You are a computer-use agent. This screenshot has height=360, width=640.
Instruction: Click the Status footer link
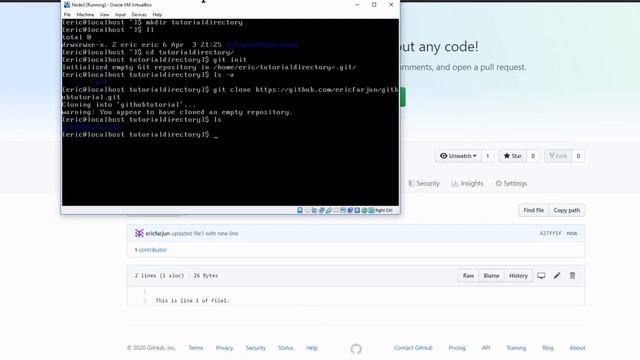[286, 348]
